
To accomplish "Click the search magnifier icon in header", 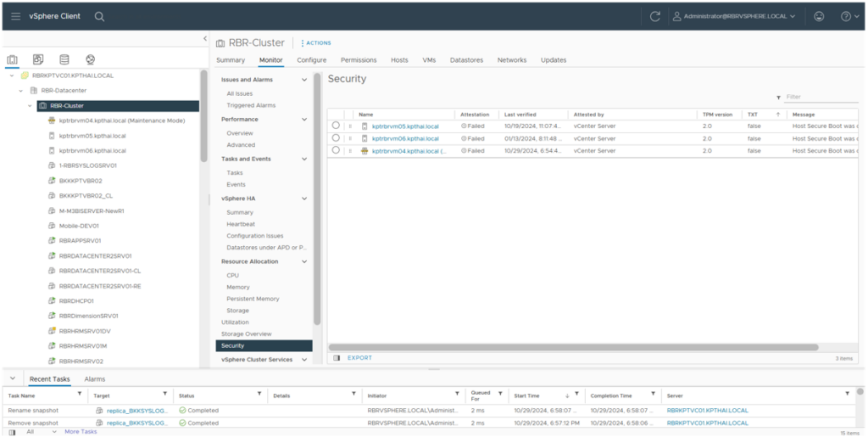I will 100,16.
